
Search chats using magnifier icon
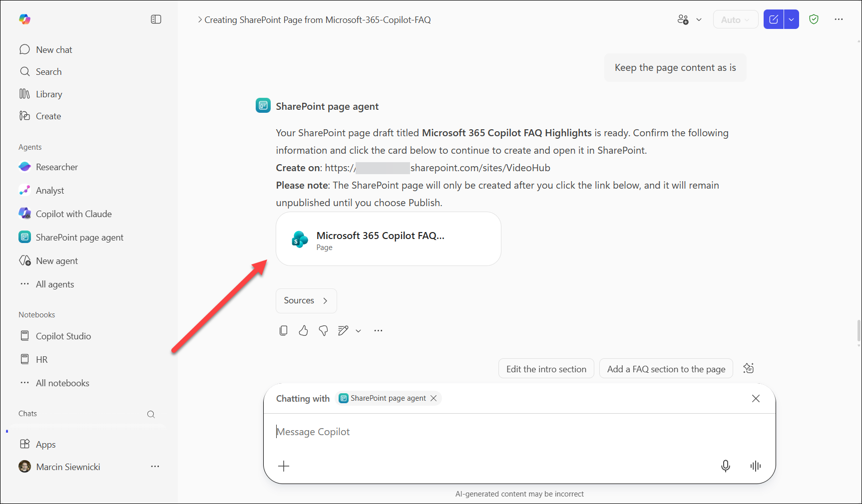point(151,414)
